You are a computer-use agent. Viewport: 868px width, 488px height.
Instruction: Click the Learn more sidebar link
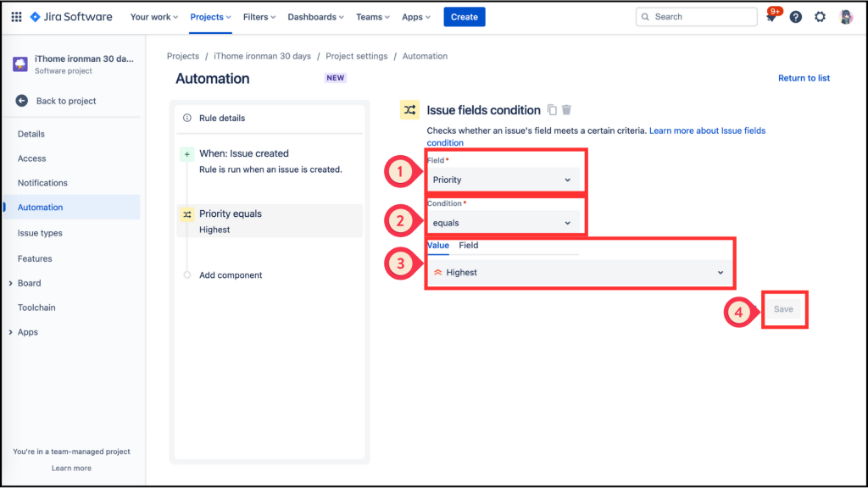tap(71, 468)
